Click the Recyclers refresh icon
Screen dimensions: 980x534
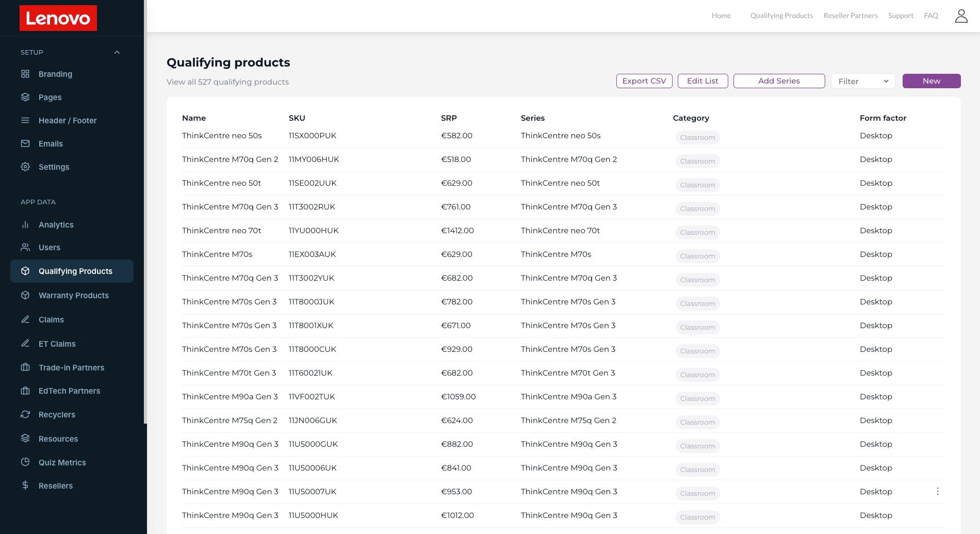tap(25, 414)
